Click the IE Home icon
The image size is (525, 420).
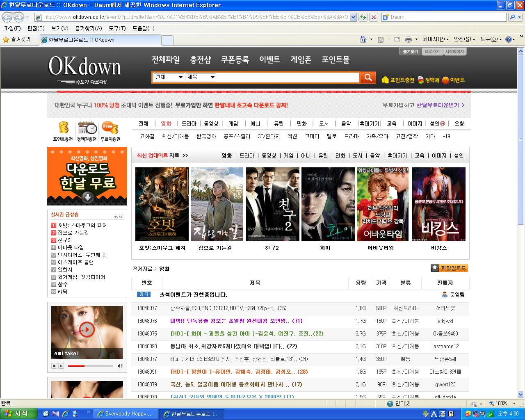point(363,39)
